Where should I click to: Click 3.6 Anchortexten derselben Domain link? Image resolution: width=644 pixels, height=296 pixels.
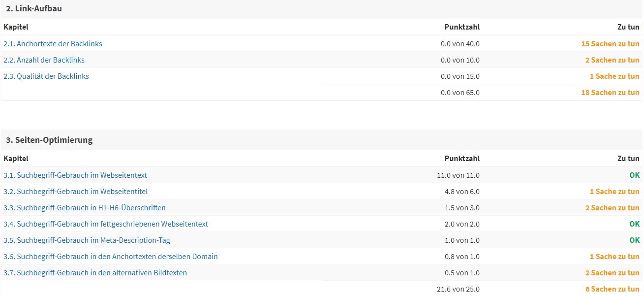click(x=111, y=257)
